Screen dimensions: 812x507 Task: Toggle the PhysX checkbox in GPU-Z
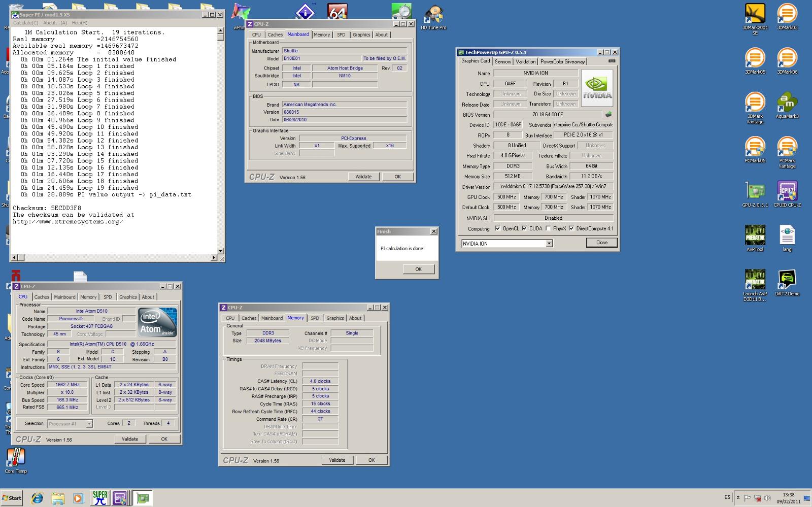(548, 228)
